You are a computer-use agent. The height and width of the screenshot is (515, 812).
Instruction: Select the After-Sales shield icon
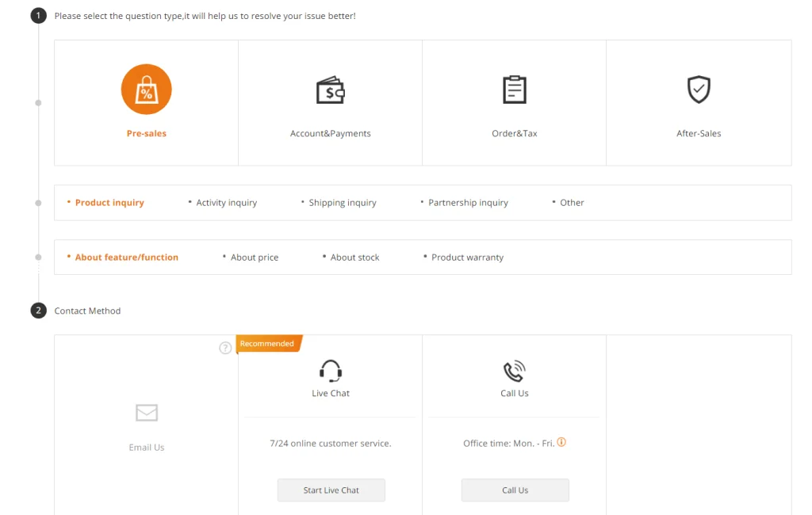(699, 90)
